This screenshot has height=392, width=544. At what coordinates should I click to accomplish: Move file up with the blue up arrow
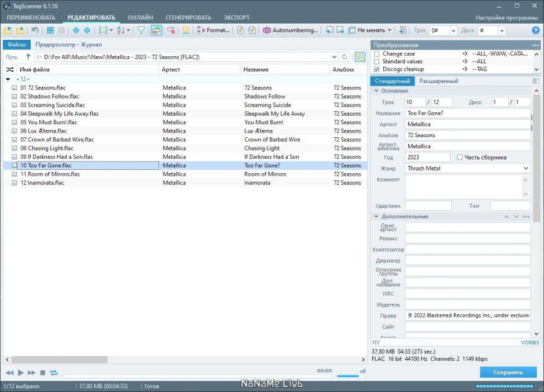87,31
